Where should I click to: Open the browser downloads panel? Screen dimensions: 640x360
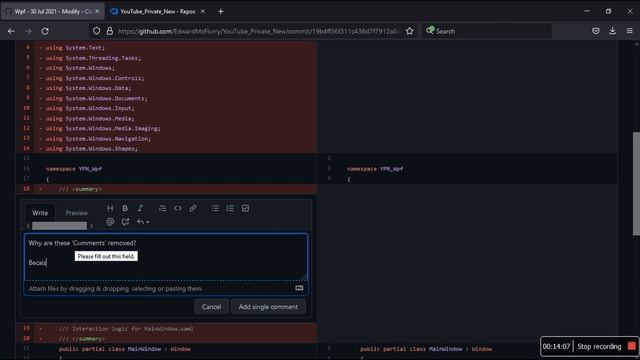612,31
